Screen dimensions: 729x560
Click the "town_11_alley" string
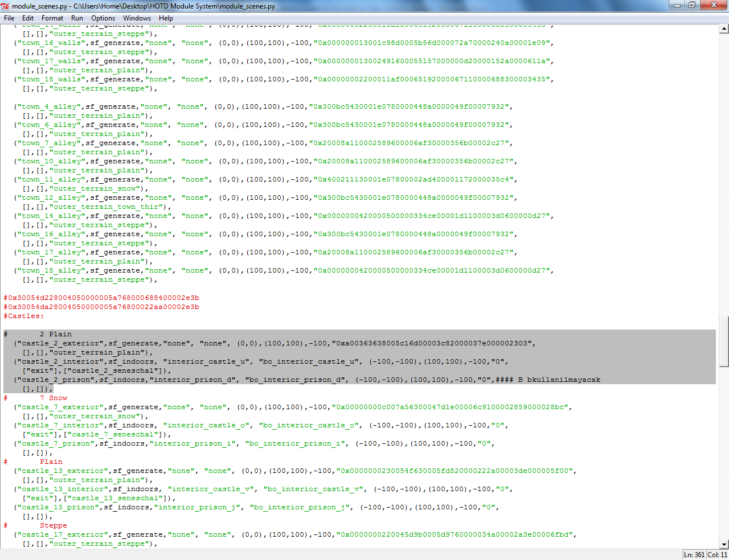click(52, 179)
